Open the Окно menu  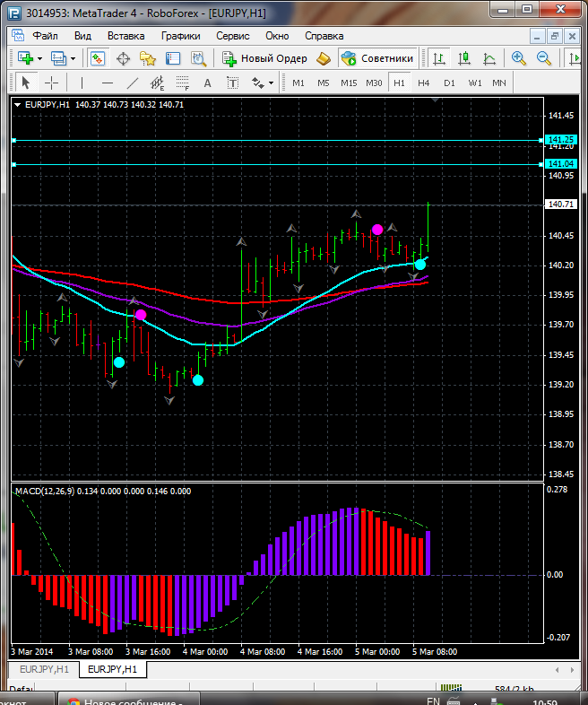pyautogui.click(x=277, y=36)
